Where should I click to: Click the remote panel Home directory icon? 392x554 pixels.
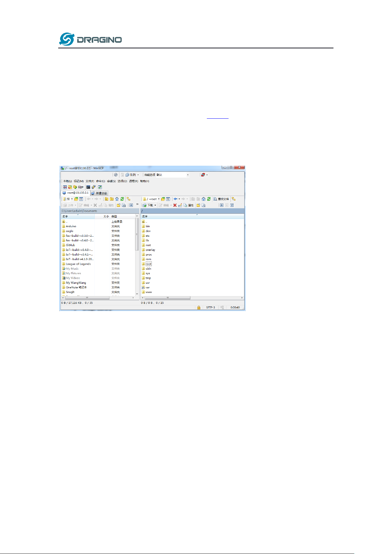[x=204, y=199]
